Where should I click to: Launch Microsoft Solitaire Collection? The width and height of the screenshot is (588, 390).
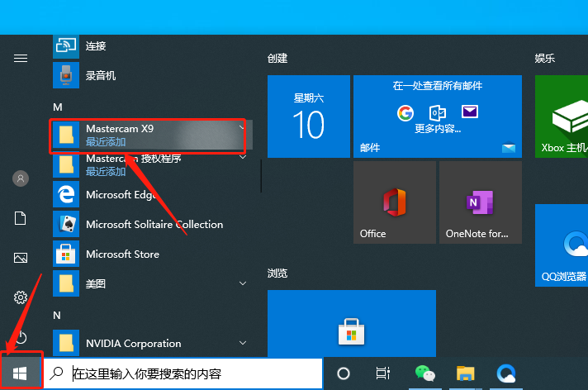click(152, 224)
